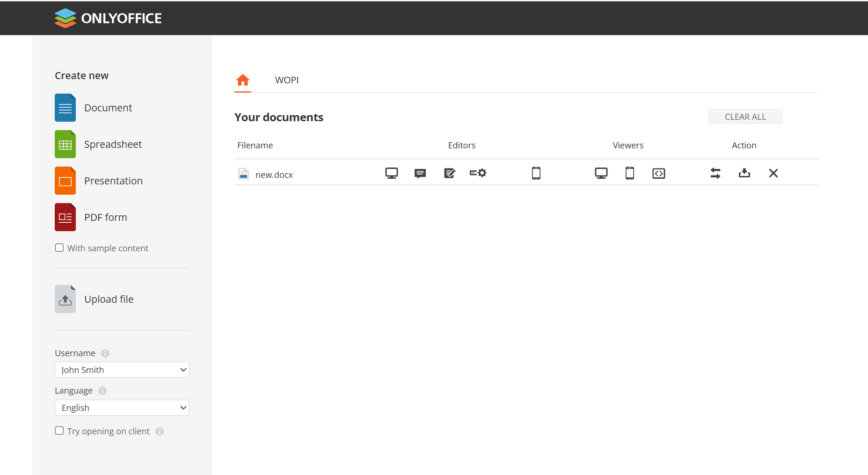Create a new PDF form
This screenshot has height=475, width=868.
coord(65,217)
